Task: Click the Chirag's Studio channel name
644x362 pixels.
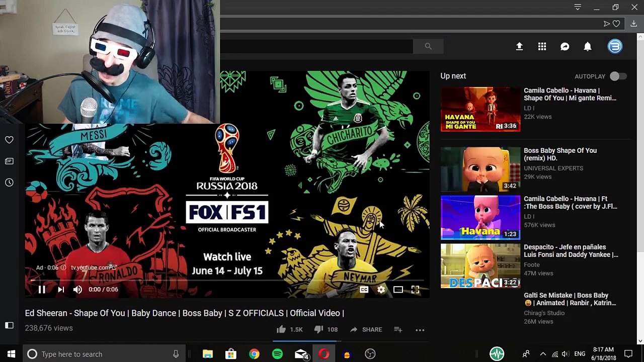Action: click(544, 313)
